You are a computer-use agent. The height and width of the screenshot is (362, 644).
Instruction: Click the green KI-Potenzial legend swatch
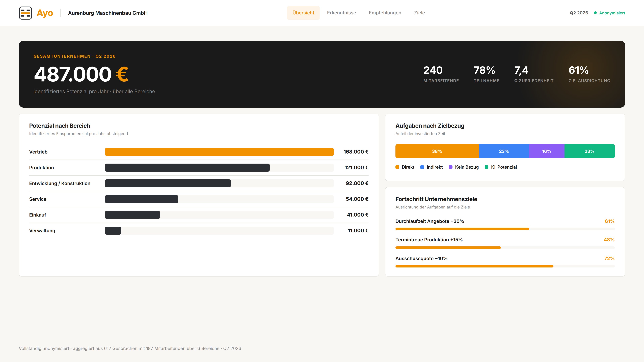(487, 167)
